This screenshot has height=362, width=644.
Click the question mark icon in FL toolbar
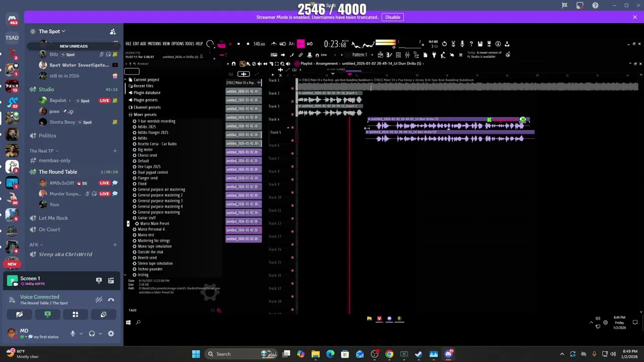pyautogui.click(x=471, y=44)
